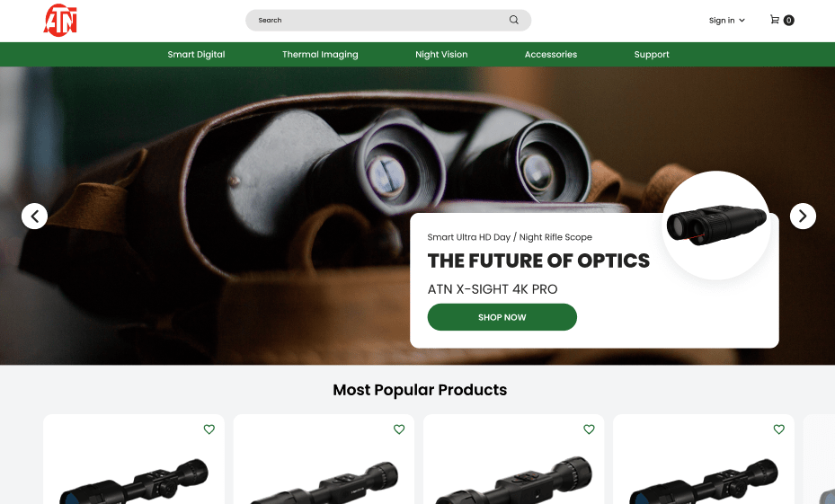Viewport: 835px width, 504px height.
Task: Open the Accessories menu
Action: (551, 54)
